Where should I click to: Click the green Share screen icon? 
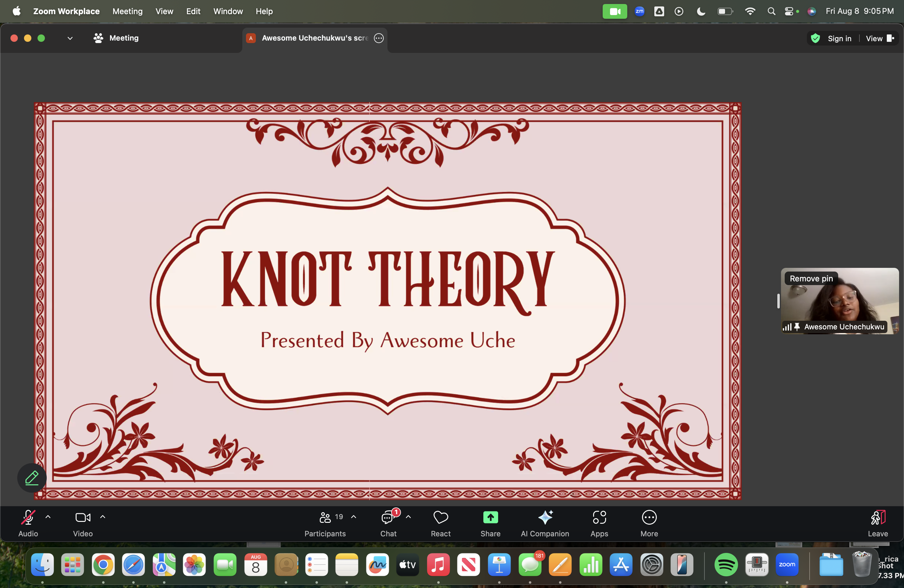[490, 517]
